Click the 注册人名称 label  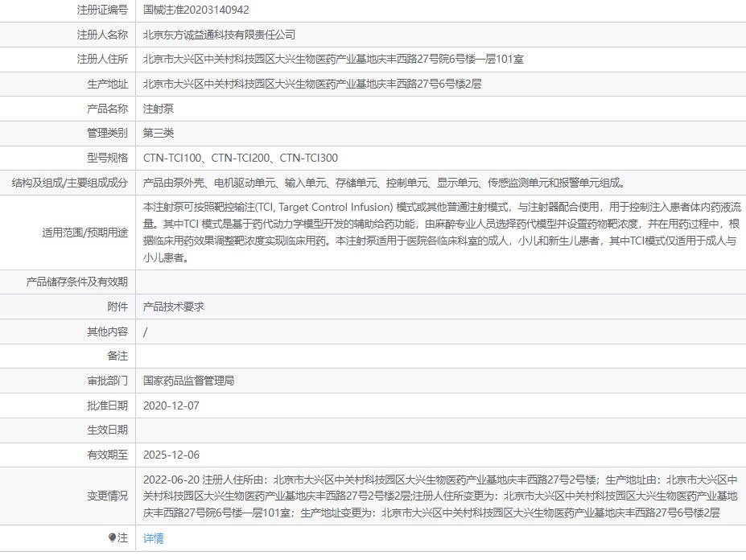coord(102,35)
